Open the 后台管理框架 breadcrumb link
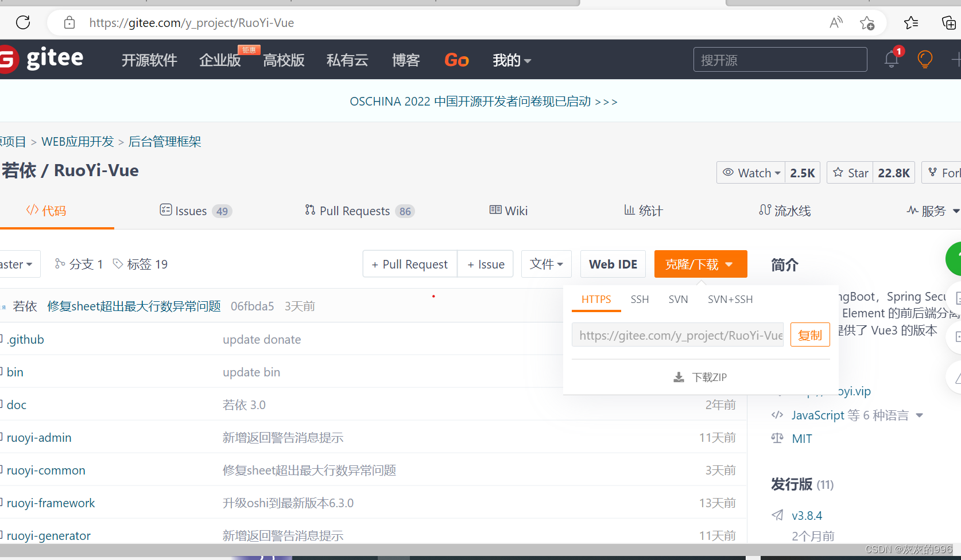The width and height of the screenshot is (961, 560). (x=165, y=142)
